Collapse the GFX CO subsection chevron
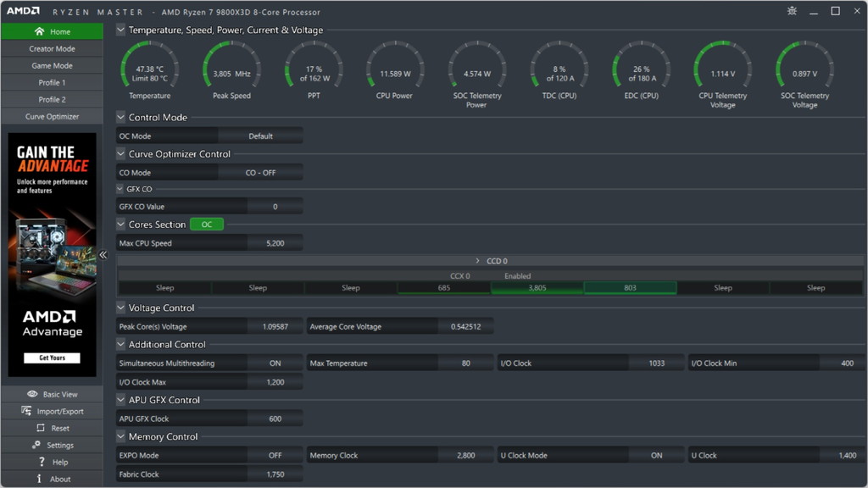The height and width of the screenshot is (488, 868). (x=120, y=189)
